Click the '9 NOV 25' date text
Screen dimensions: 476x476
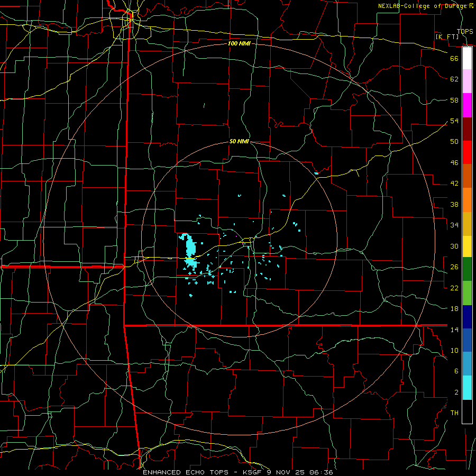click(287, 472)
